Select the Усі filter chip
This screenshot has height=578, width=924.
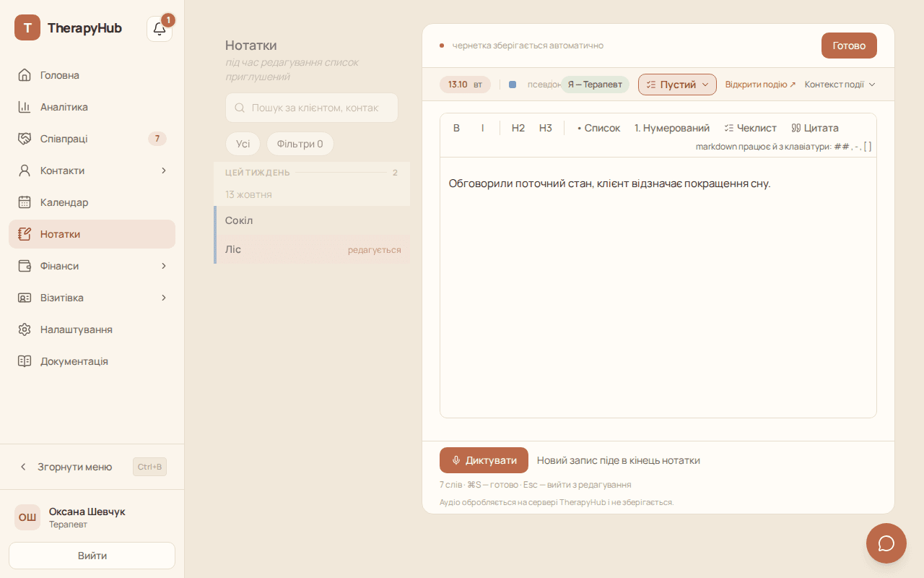(243, 144)
